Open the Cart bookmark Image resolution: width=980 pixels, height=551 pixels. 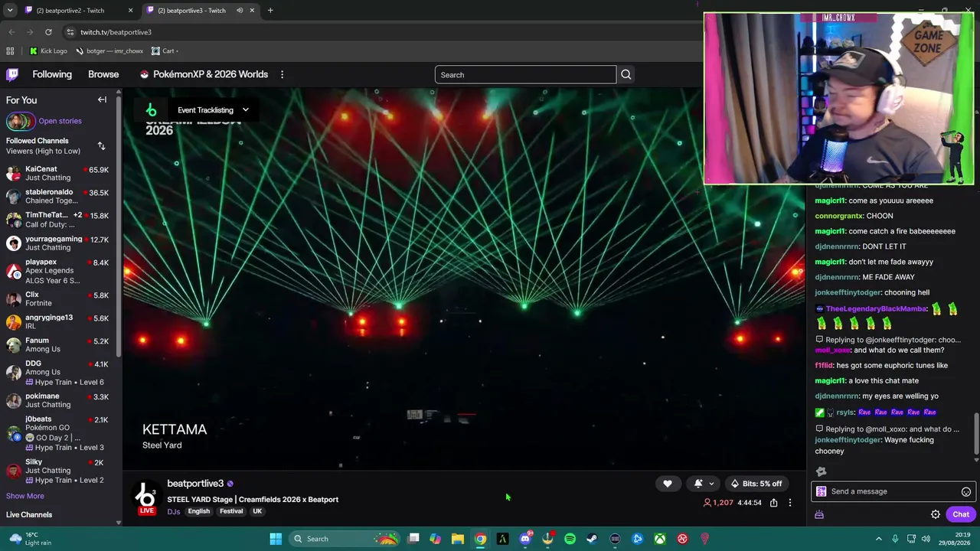point(164,51)
